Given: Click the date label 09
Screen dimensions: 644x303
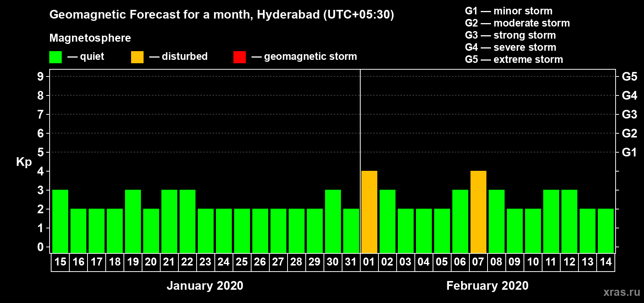Looking at the screenshot, I should 514,262.
